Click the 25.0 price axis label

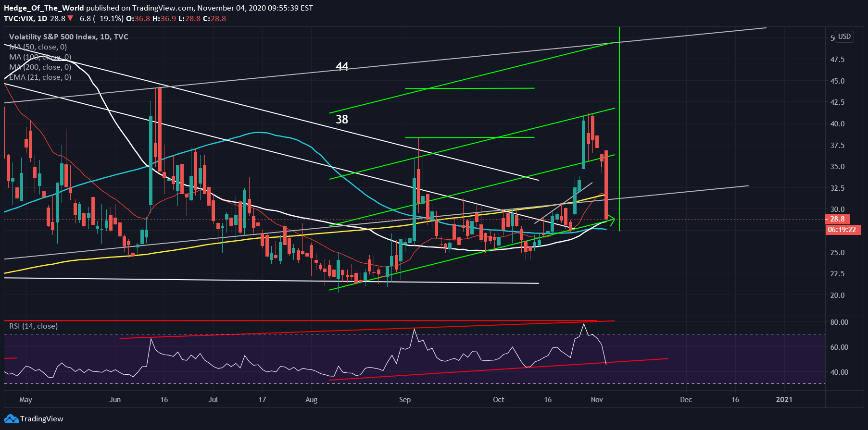tap(837, 253)
